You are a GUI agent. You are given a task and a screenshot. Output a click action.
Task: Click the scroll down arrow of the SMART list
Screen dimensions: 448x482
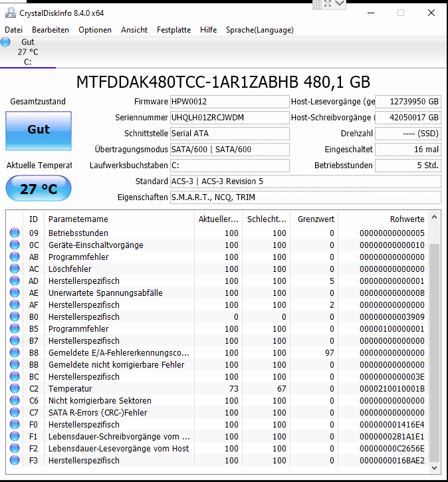click(x=434, y=468)
